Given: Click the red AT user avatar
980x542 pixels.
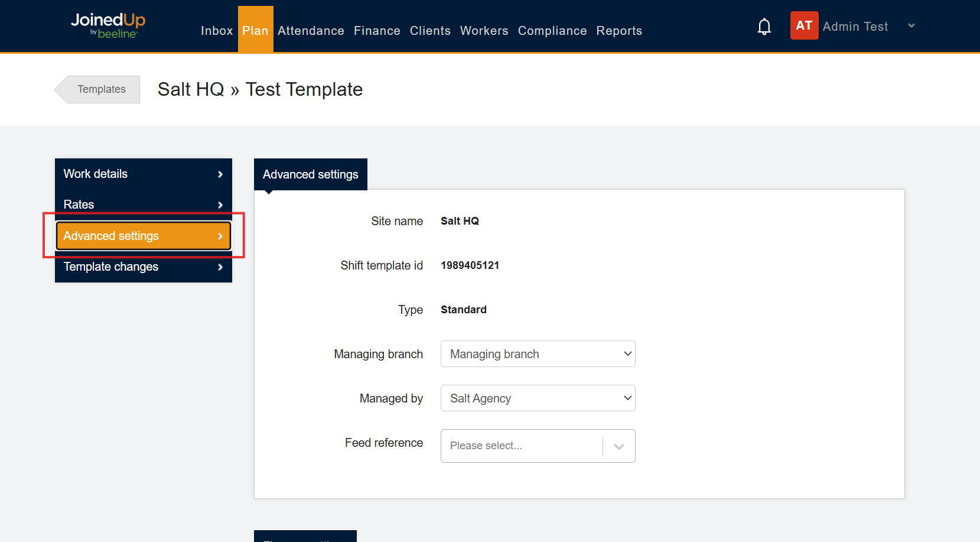Looking at the screenshot, I should coord(804,25).
